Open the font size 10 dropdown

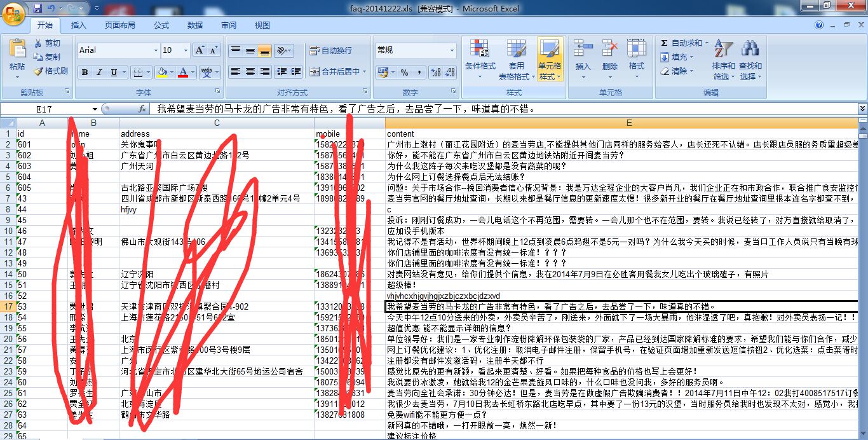pyautogui.click(x=186, y=50)
